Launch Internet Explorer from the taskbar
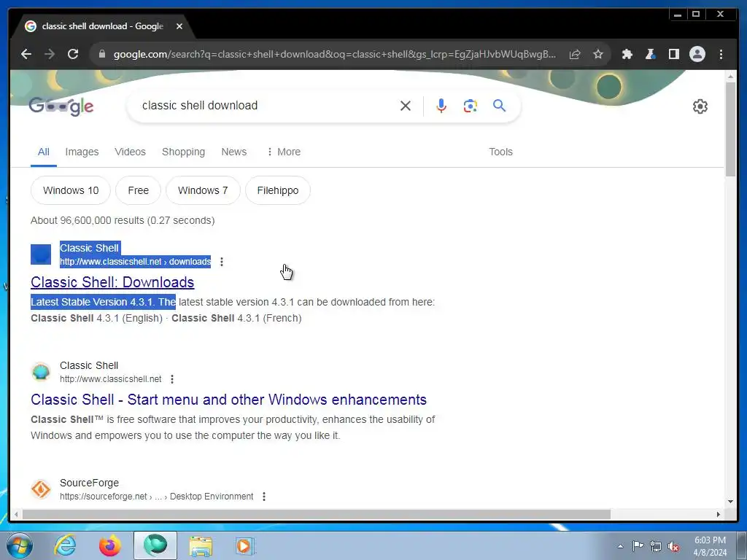Viewport: 747px width, 560px height. [65, 545]
